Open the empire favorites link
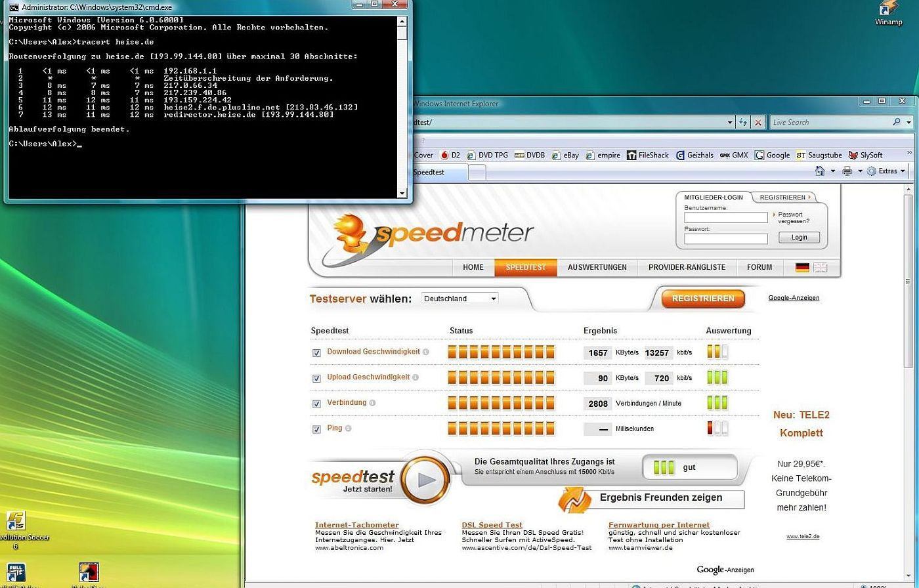 (603, 155)
